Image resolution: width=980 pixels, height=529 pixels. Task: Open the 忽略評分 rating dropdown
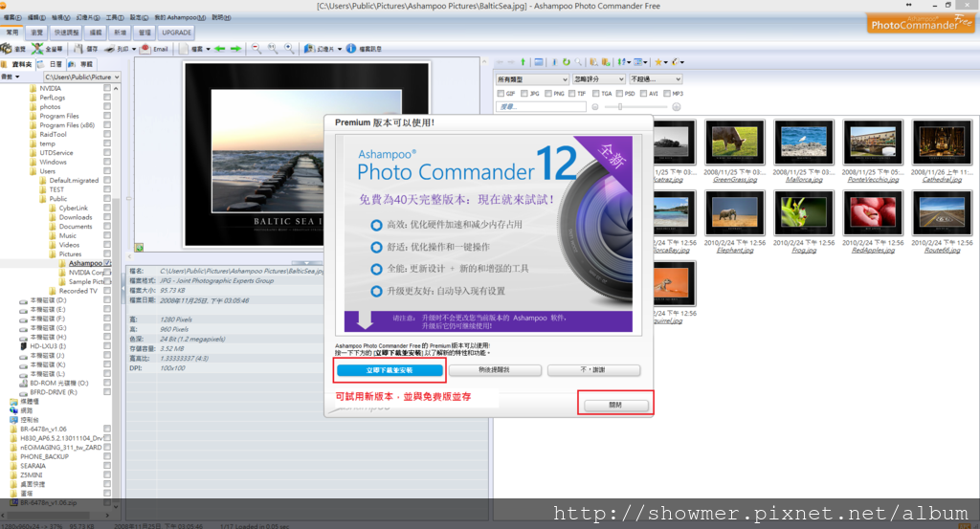point(599,79)
